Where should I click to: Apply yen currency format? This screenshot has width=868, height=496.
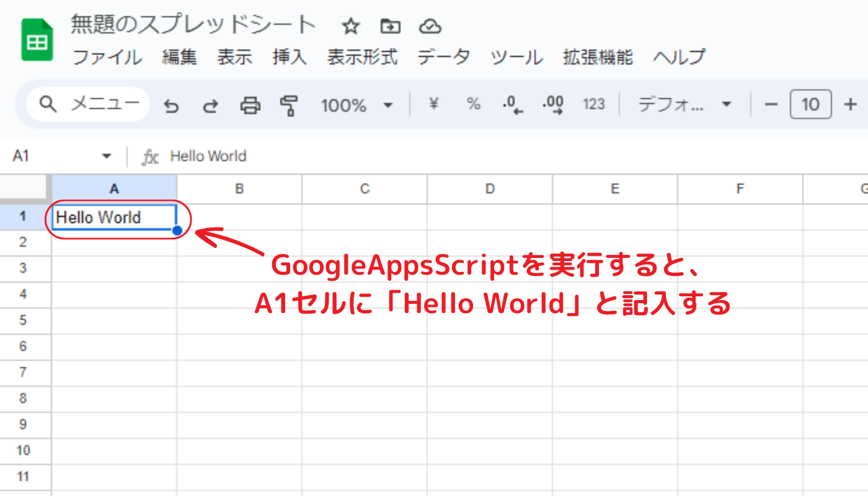434,104
